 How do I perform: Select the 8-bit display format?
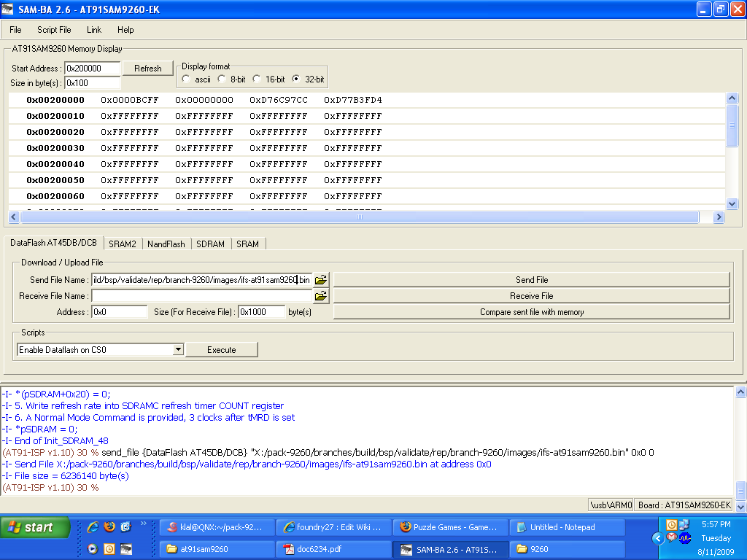[x=222, y=79]
